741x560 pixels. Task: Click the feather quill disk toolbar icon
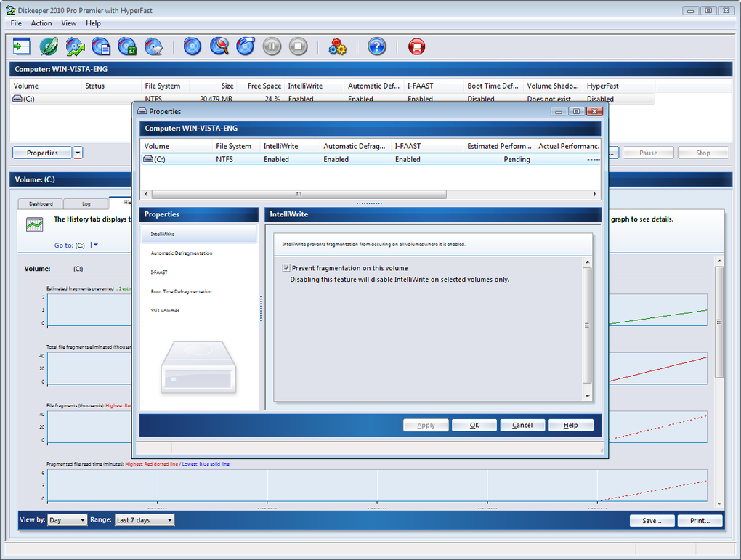click(x=48, y=46)
